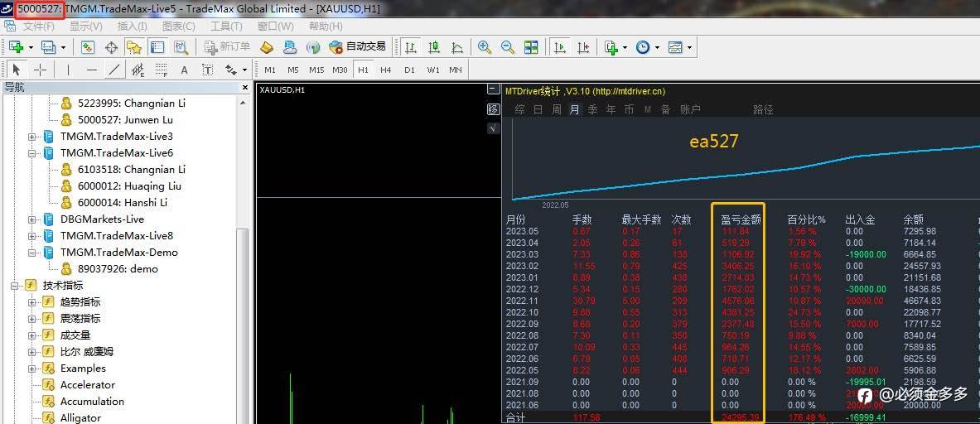This screenshot has height=424, width=980.
Task: Click the New Chart toolbar icon
Action: 17,47
